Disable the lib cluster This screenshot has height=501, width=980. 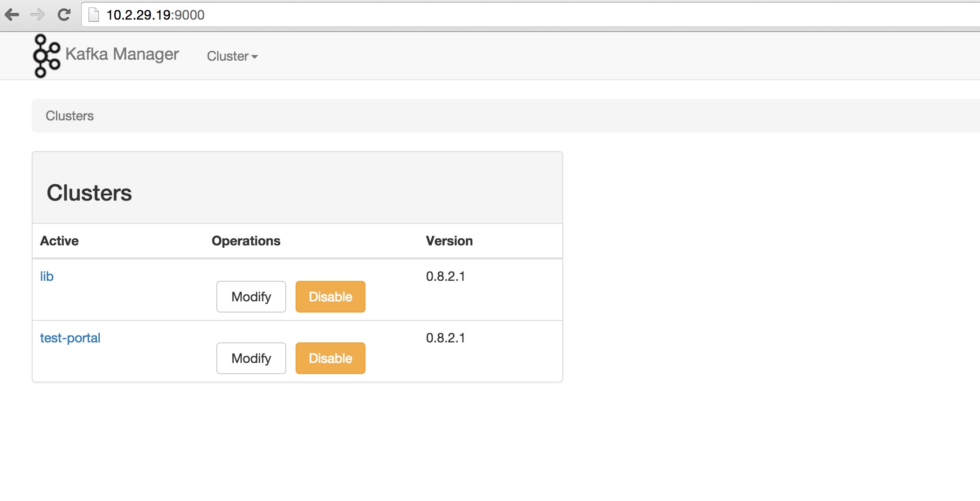click(331, 297)
